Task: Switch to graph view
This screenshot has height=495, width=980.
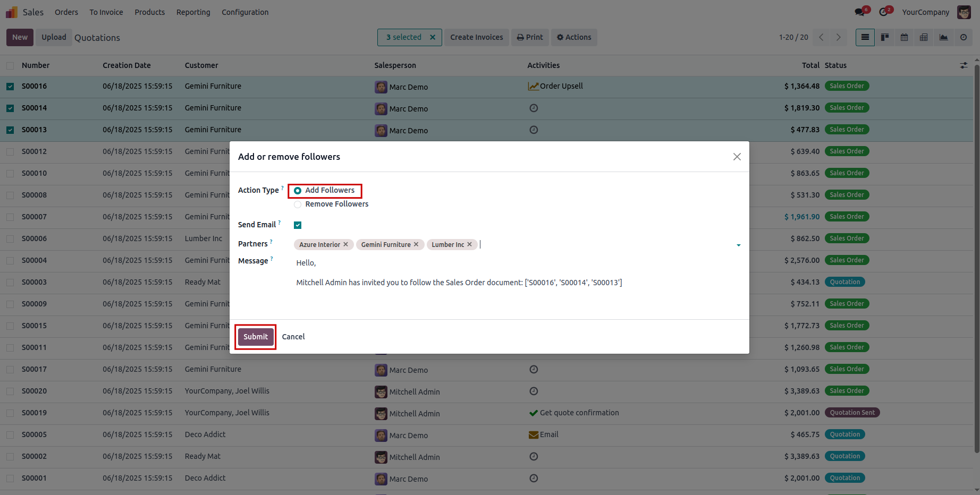Action: [944, 37]
